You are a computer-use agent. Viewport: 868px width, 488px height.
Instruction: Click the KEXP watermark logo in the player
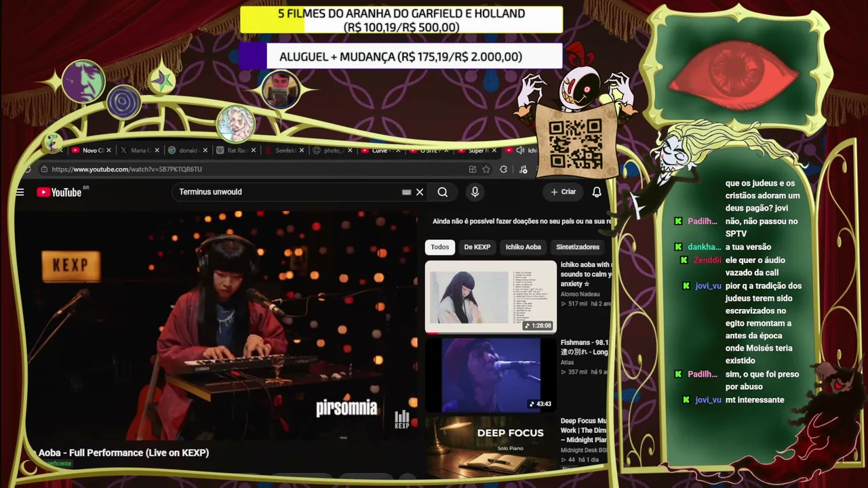[x=402, y=420]
